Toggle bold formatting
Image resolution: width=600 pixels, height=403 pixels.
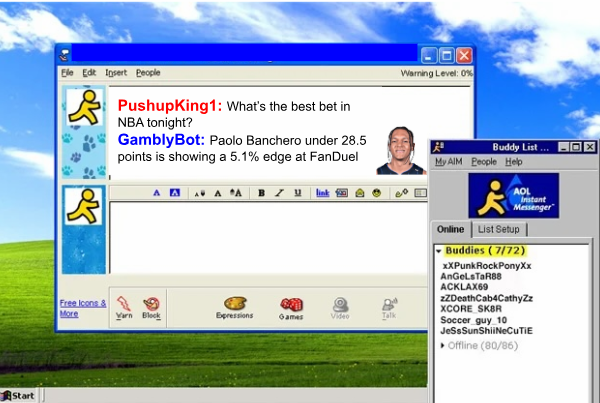(261, 193)
